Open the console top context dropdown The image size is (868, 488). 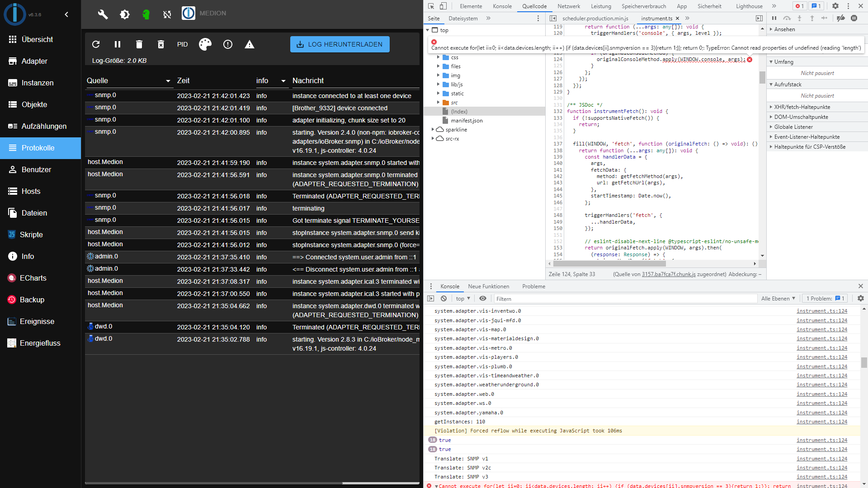click(463, 299)
